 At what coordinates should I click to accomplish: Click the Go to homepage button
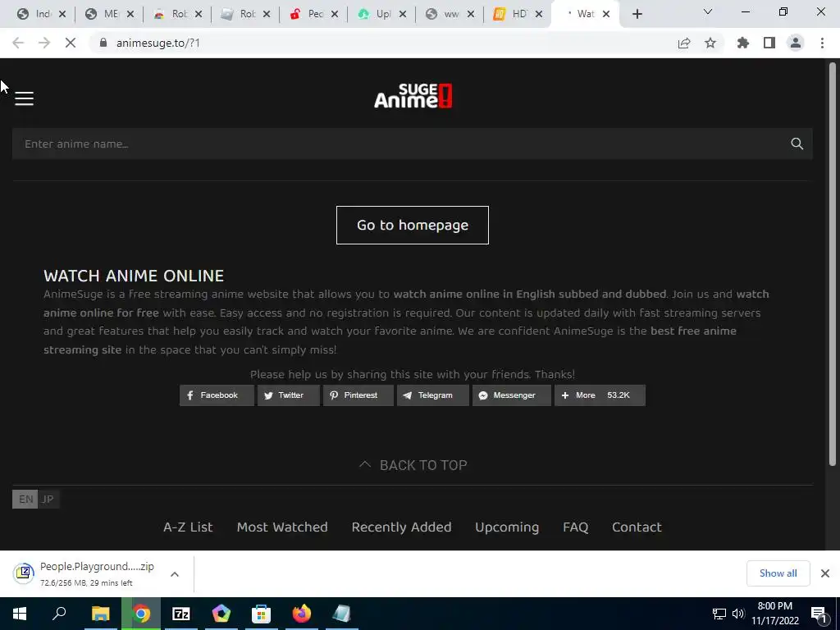click(x=413, y=225)
